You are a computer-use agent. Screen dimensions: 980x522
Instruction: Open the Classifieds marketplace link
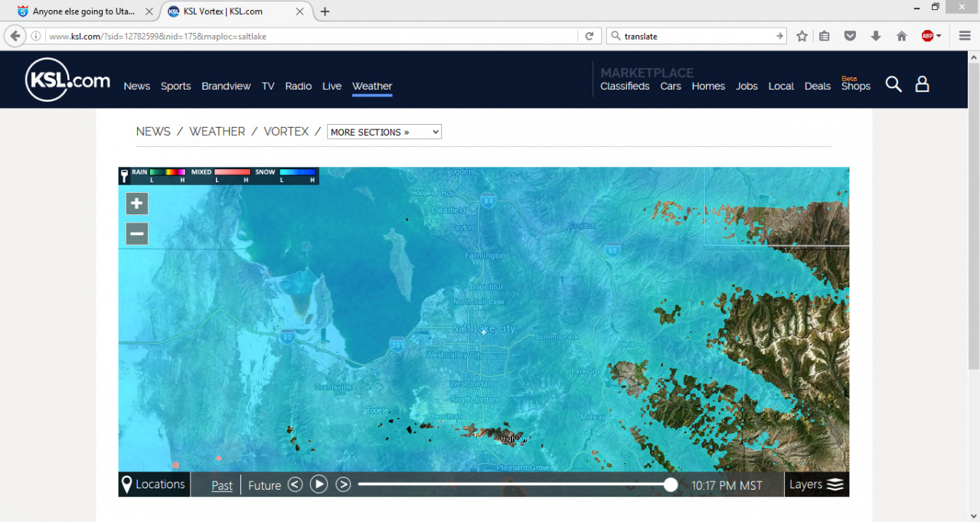click(x=625, y=86)
